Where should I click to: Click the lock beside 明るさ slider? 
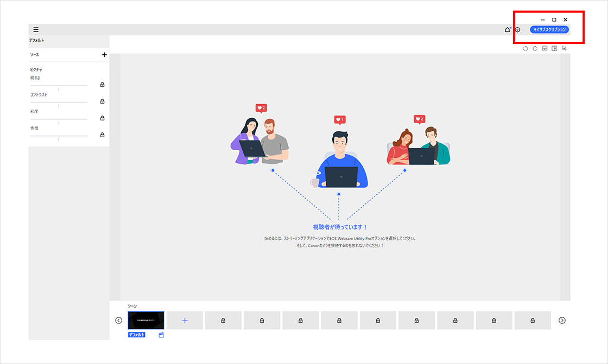tap(102, 85)
